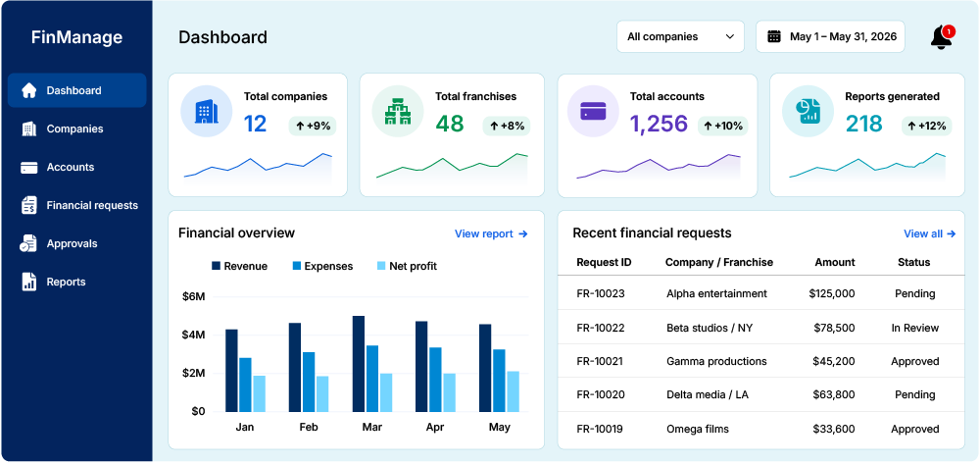This screenshot has height=464, width=980.
Task: Go to Dashboard in the sidebar
Action: click(x=76, y=90)
